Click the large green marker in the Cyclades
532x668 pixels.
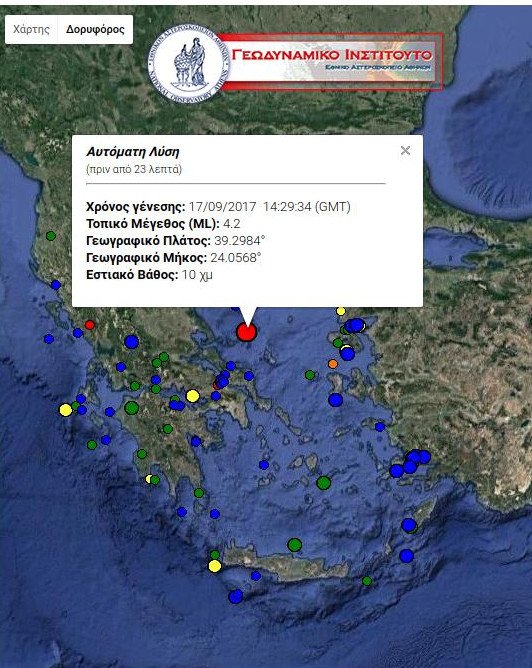(x=324, y=483)
